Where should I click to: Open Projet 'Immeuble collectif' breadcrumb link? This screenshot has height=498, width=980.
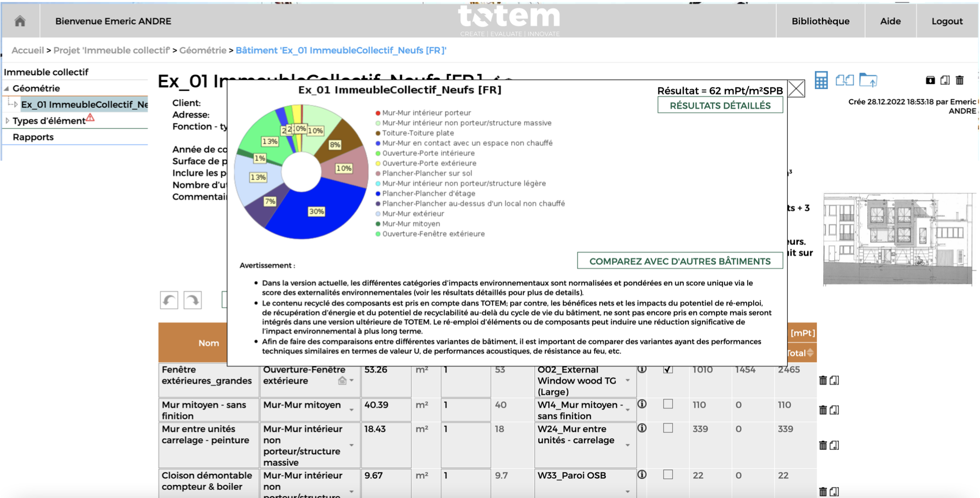(112, 50)
